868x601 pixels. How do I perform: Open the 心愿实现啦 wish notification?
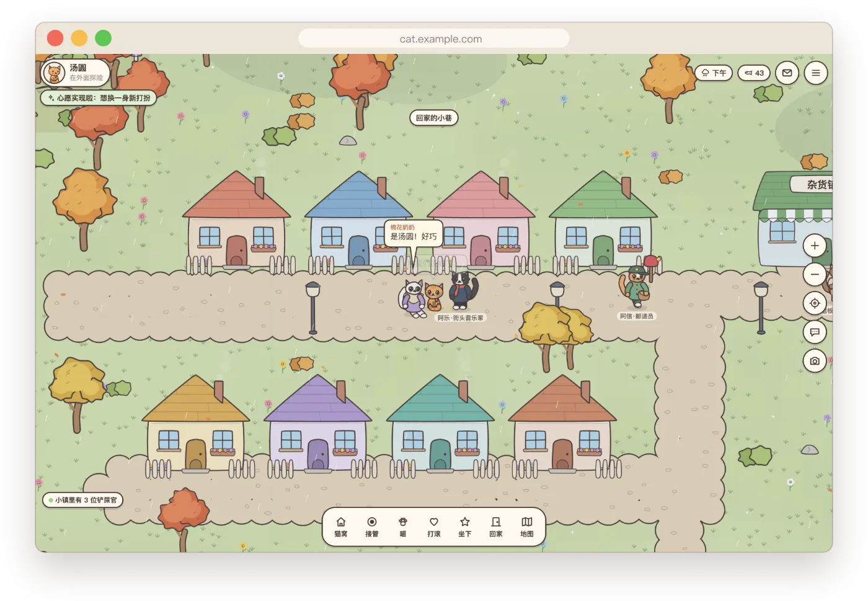click(99, 98)
